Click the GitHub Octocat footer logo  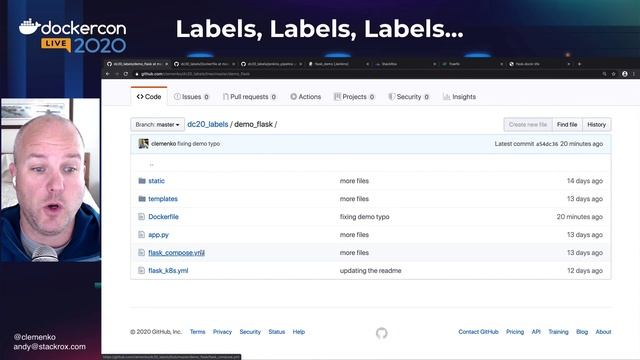(382, 333)
